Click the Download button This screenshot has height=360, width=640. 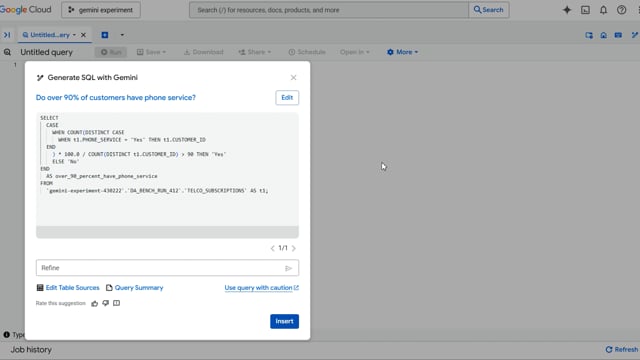(204, 52)
